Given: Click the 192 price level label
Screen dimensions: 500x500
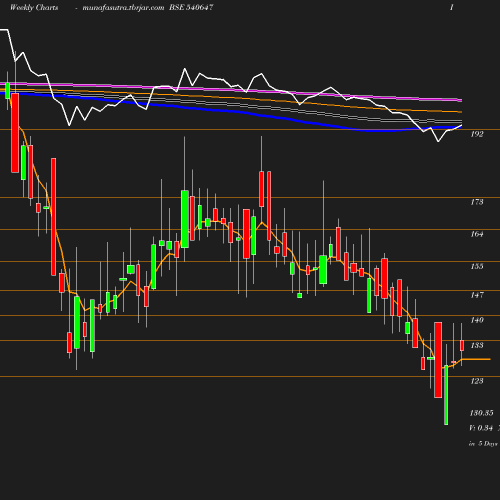Looking at the screenshot, I should [x=477, y=134].
